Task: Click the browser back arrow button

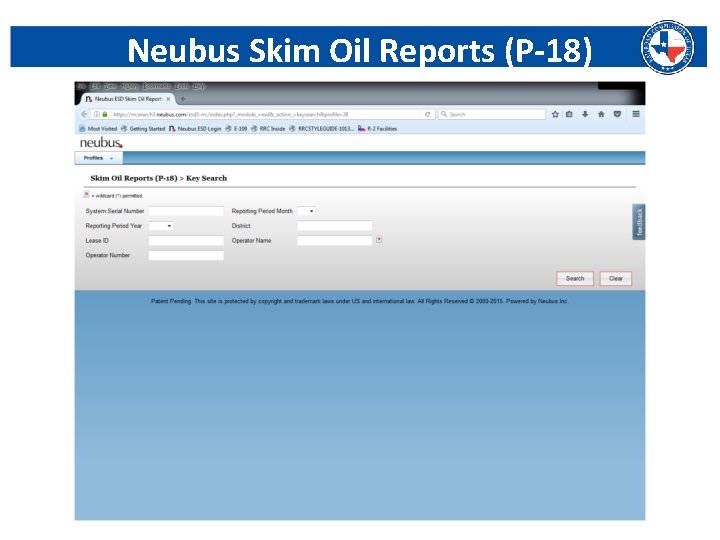Action: (x=84, y=114)
